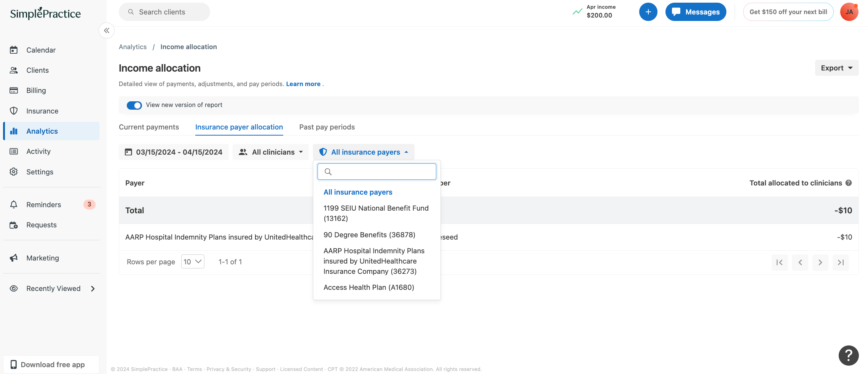Toggle View new version of report
The height and width of the screenshot is (374, 868).
[134, 105]
